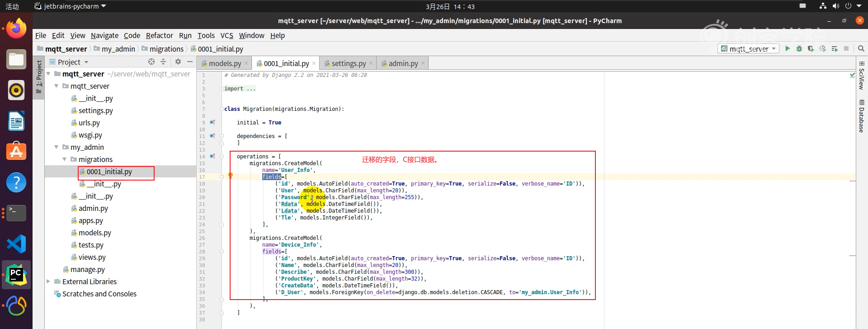Open Search Everywhere magnifier
868x329 pixels.
861,48
